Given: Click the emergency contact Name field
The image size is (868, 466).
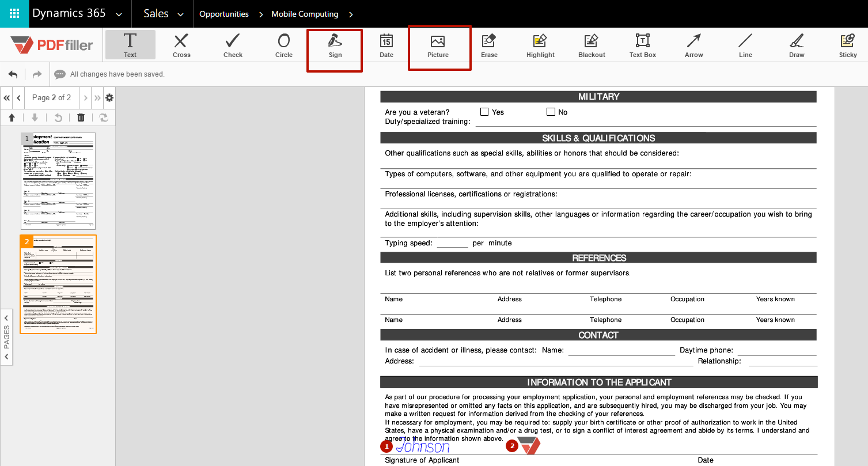Looking at the screenshot, I should [621, 350].
